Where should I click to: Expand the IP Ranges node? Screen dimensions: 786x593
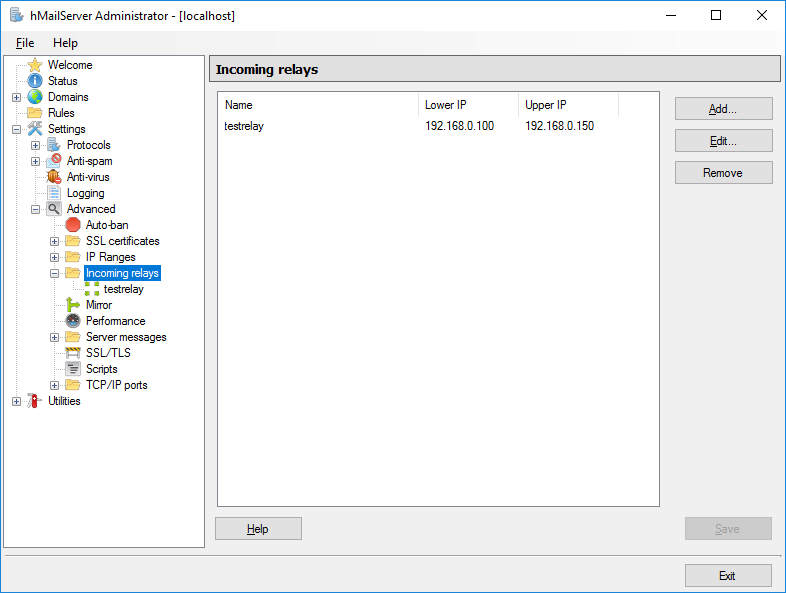pos(54,258)
